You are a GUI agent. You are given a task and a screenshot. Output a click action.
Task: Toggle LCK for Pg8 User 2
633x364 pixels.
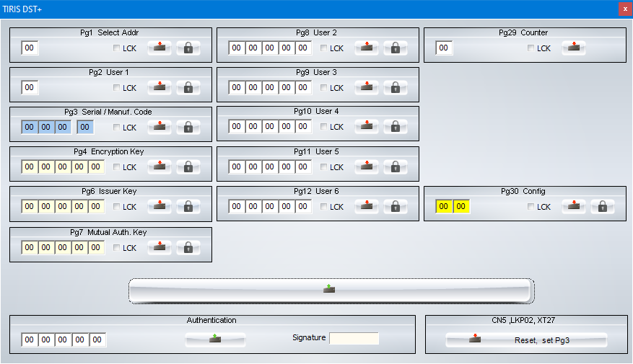(x=323, y=48)
